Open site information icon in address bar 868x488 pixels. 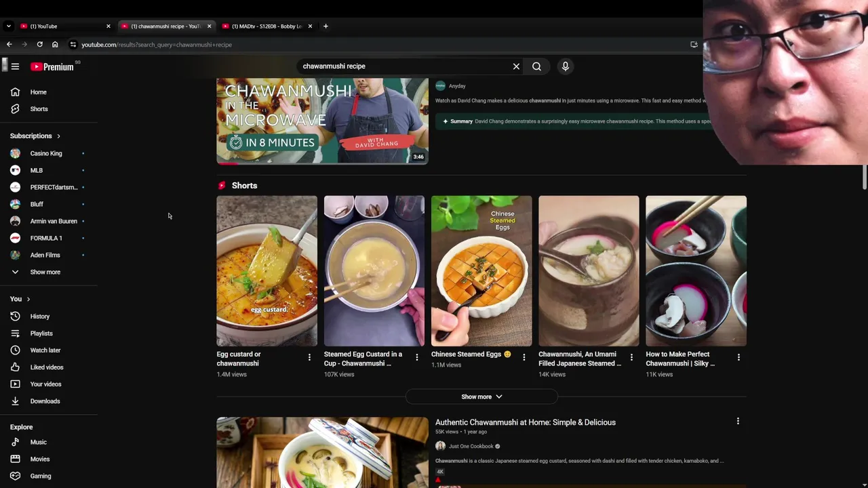[x=73, y=45]
